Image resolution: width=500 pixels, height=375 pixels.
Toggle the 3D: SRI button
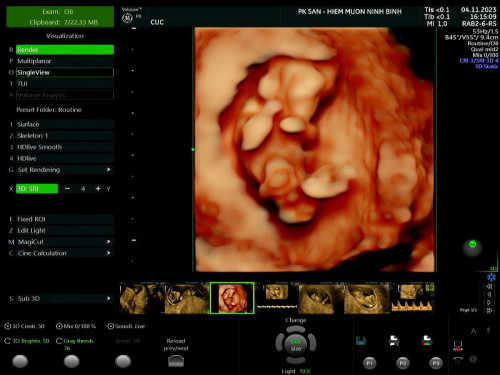pos(37,189)
